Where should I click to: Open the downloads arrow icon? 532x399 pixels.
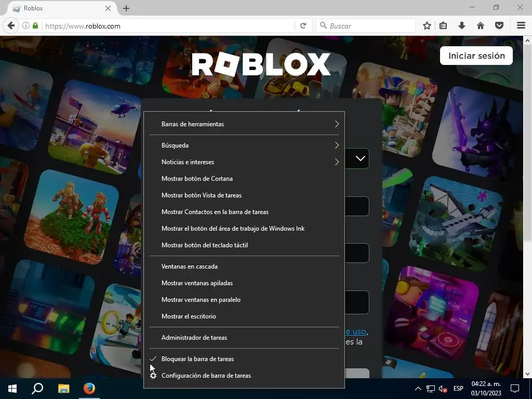462,26
